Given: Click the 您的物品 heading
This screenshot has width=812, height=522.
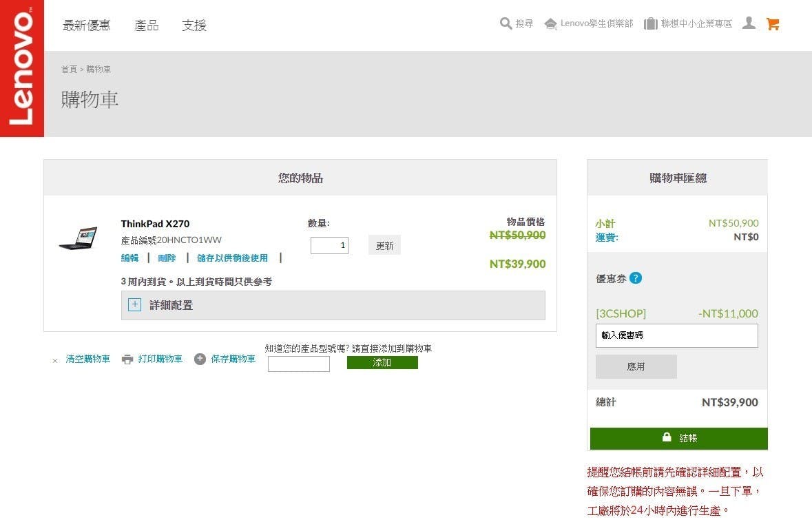Looking at the screenshot, I should tap(300, 178).
